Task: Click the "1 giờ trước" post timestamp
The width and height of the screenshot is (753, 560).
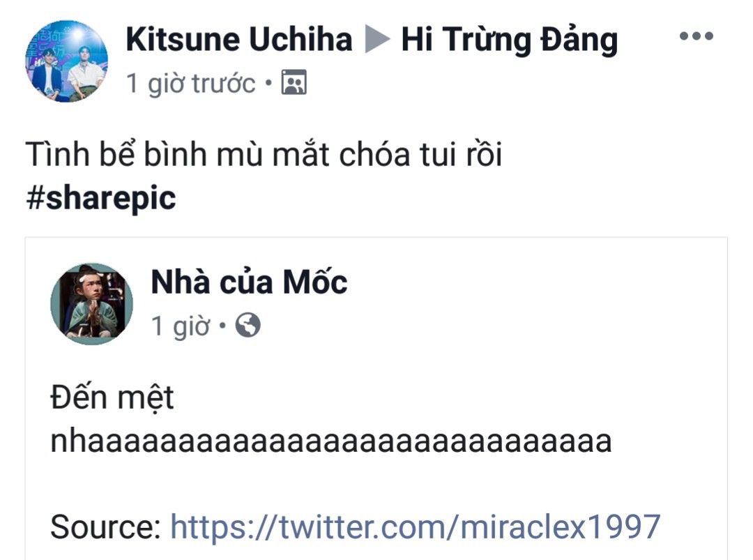Action: pyautogui.click(x=190, y=84)
